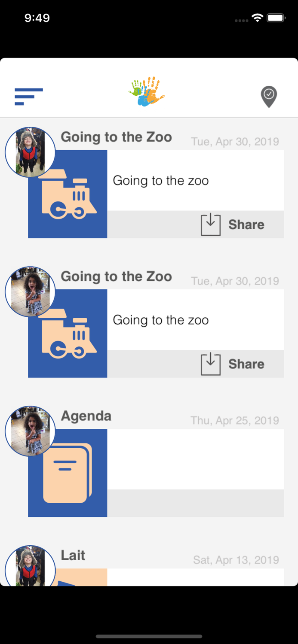Share the second Going to the Zoo post

tap(246, 364)
